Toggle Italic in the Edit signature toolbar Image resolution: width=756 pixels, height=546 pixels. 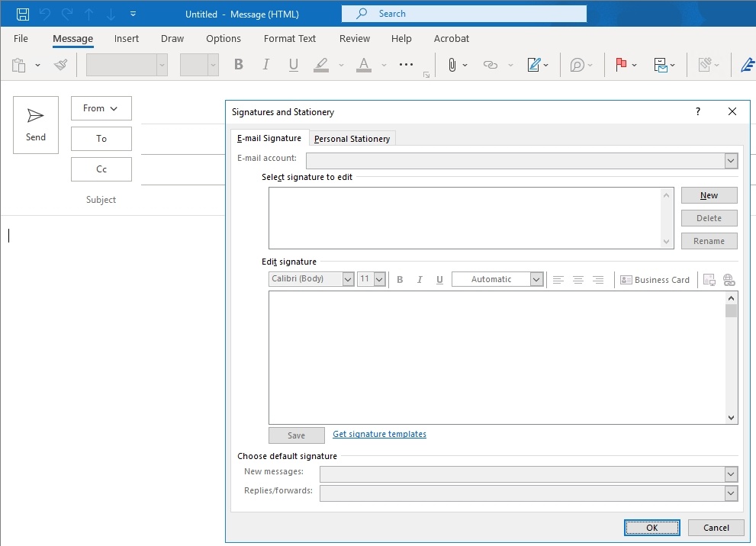(x=420, y=280)
